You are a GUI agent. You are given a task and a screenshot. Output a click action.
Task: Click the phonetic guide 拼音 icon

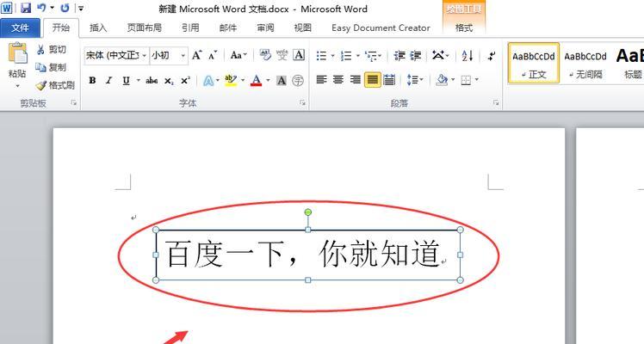[x=282, y=55]
